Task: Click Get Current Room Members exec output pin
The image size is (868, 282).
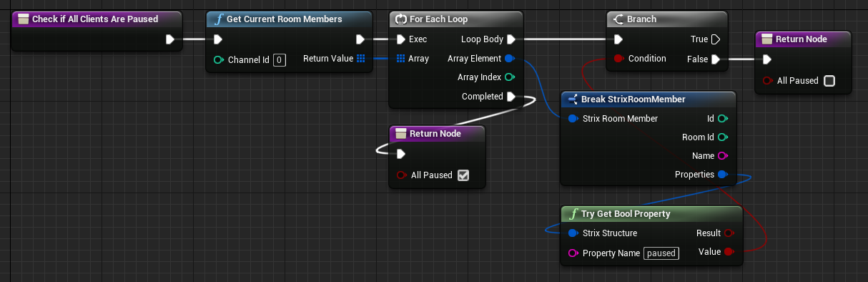Action: click(360, 39)
